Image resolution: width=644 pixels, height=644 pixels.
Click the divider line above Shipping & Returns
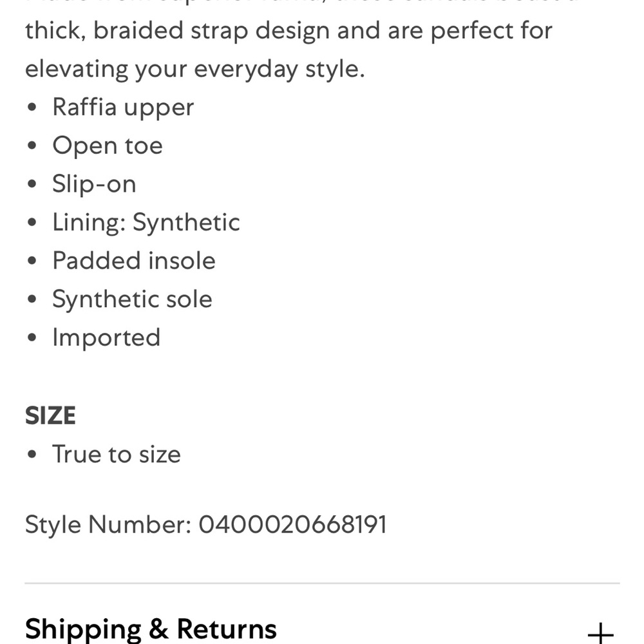322,583
